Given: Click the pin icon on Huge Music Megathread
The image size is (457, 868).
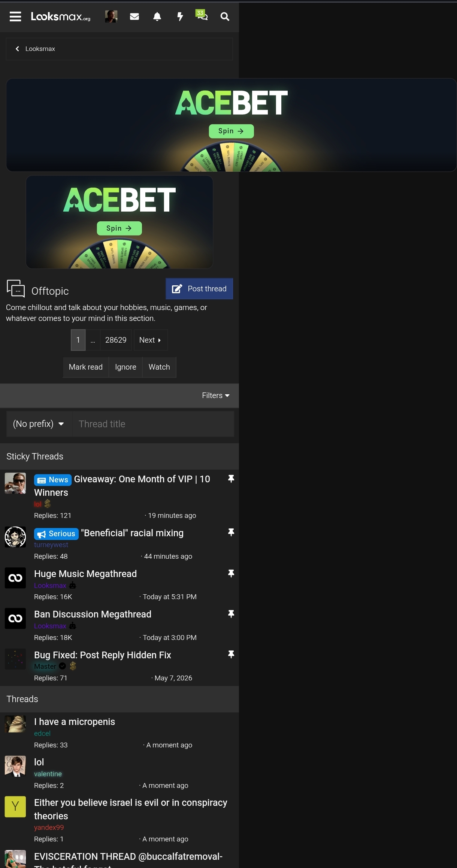Looking at the screenshot, I should coord(231,573).
